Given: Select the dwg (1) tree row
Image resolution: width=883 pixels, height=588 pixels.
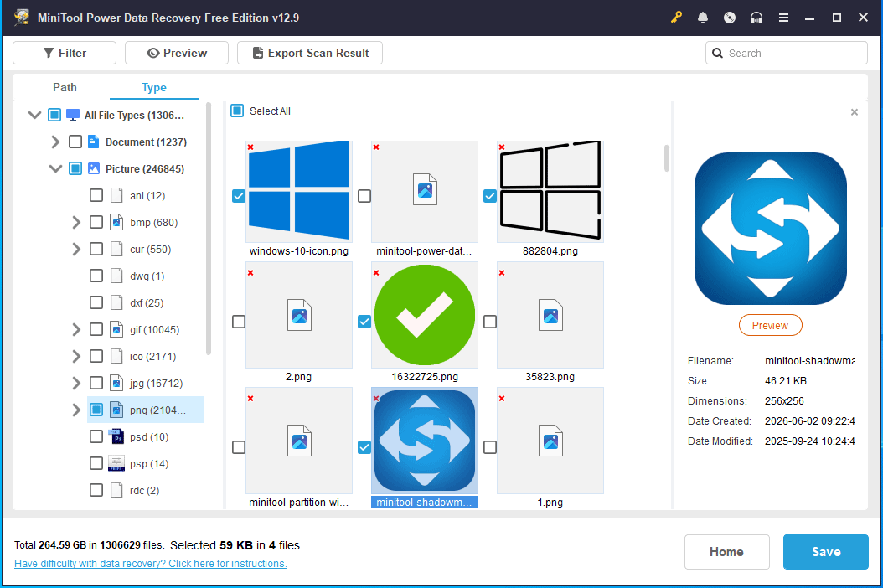Looking at the screenshot, I should click(147, 276).
